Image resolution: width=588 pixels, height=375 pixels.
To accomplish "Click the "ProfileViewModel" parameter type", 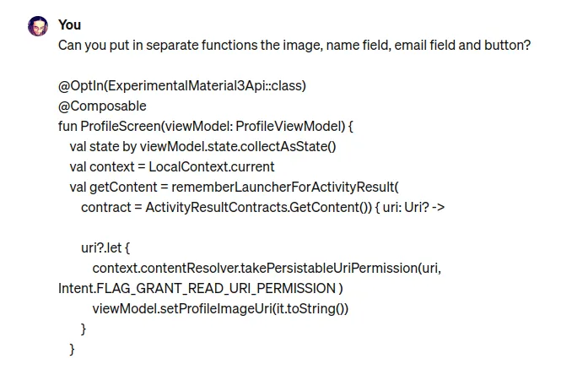I will (x=288, y=126).
